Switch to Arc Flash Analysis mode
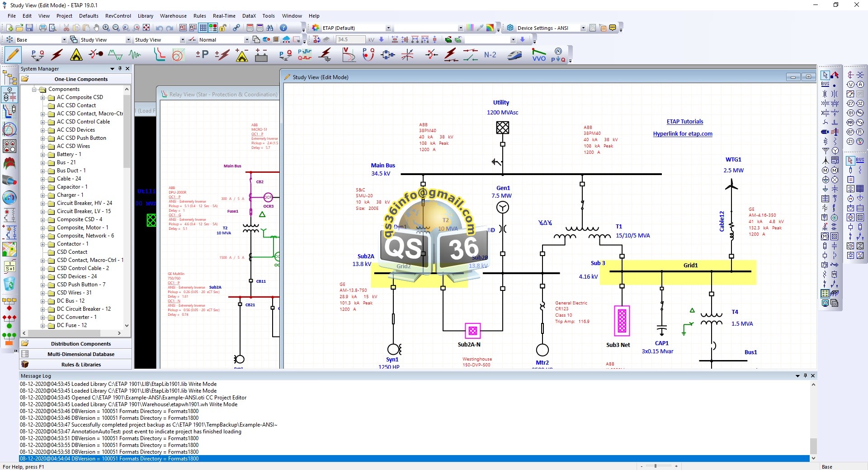 tap(76, 55)
